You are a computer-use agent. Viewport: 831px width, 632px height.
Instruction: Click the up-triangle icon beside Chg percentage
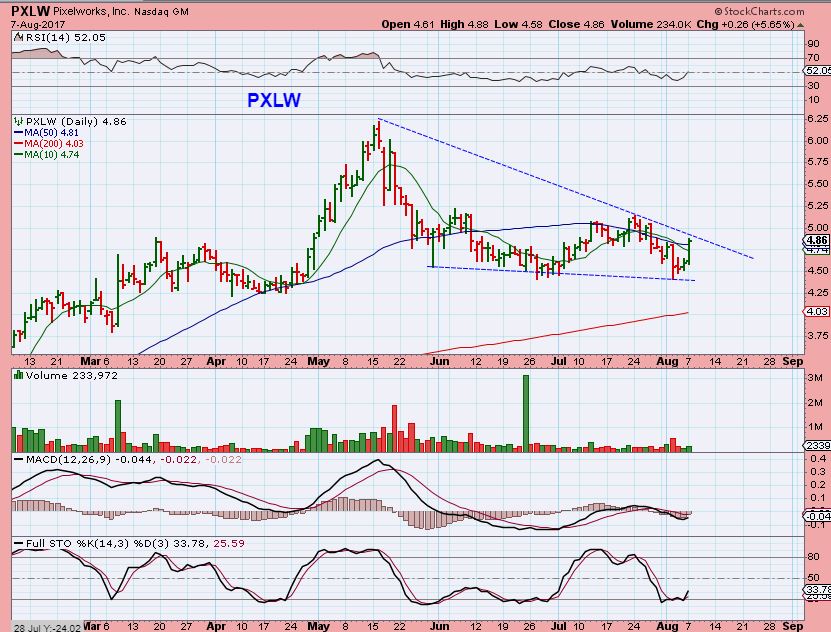click(800, 25)
